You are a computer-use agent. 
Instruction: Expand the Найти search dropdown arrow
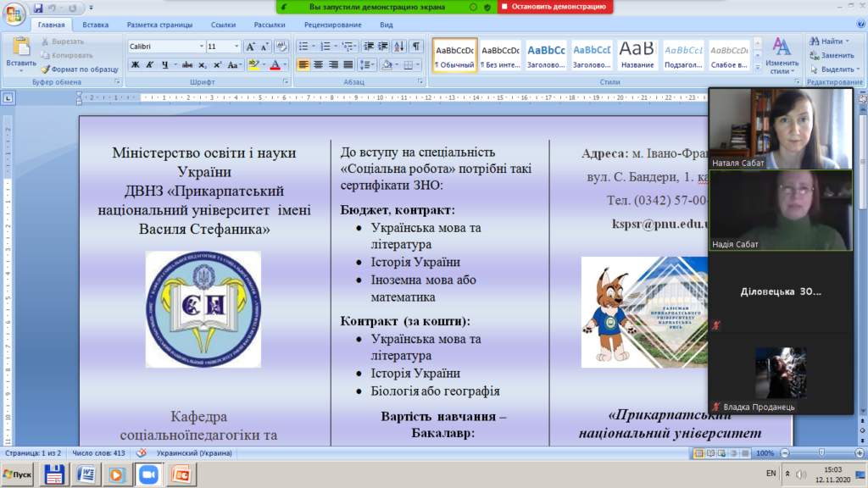click(x=847, y=42)
